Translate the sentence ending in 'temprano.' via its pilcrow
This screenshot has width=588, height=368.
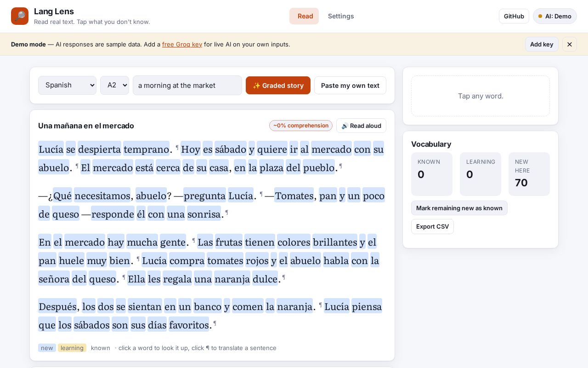tap(177, 148)
